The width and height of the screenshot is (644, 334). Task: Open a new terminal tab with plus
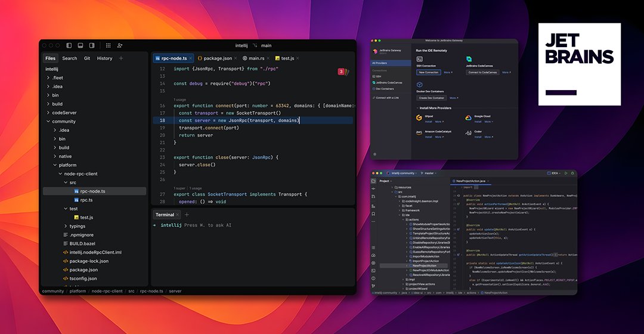187,215
